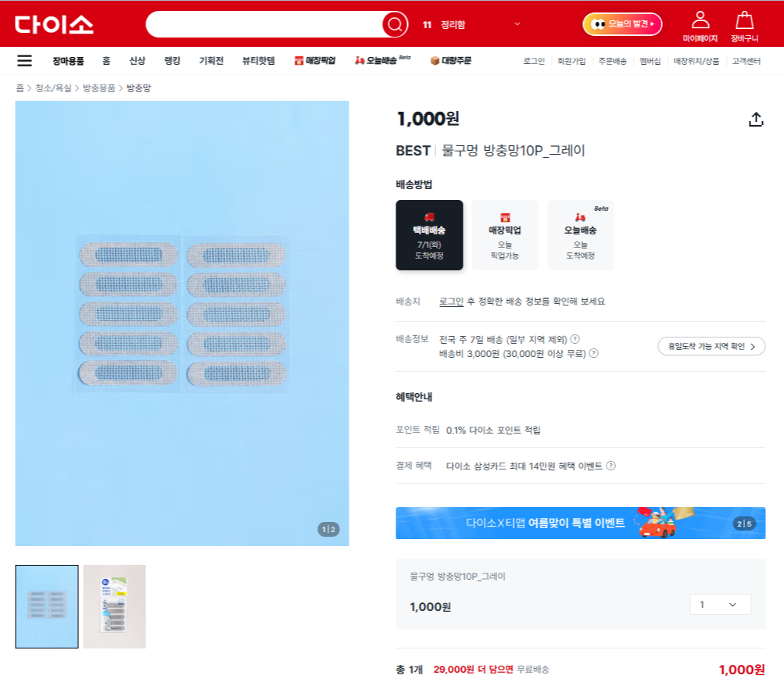
Task: Select the 택배배송 delivery option
Action: 429,235
